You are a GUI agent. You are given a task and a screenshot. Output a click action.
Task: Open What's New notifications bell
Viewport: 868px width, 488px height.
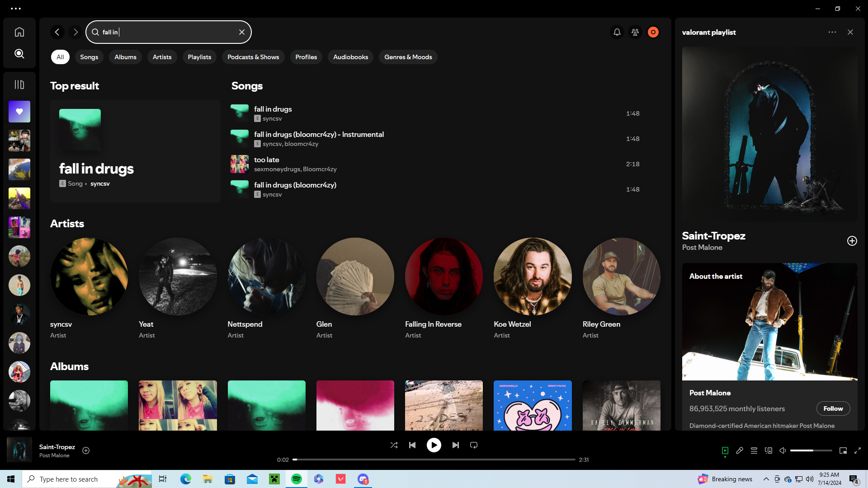pos(617,32)
